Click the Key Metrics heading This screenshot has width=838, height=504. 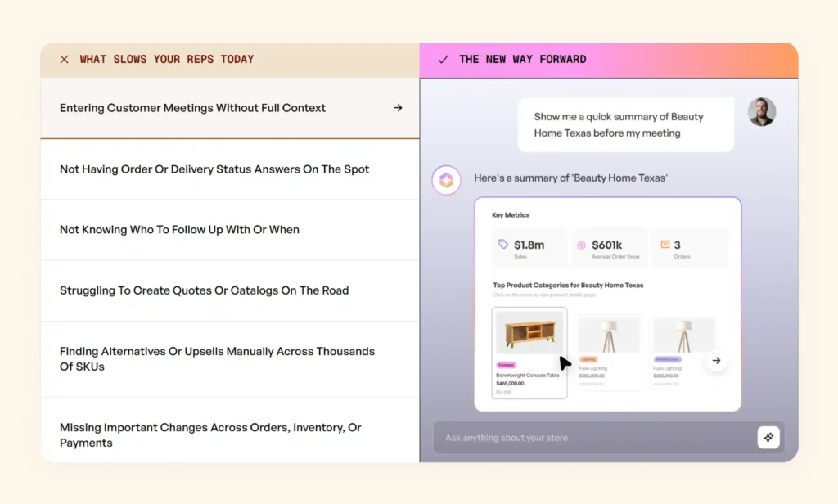pyautogui.click(x=511, y=215)
